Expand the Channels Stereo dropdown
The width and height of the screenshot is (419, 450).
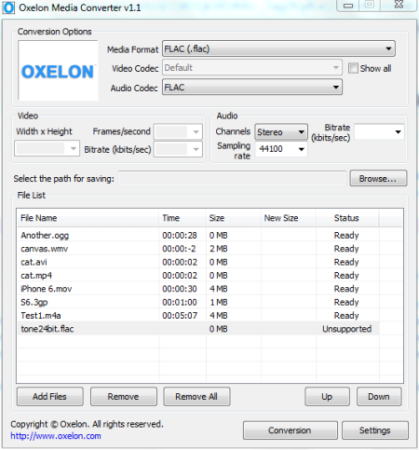point(281,132)
